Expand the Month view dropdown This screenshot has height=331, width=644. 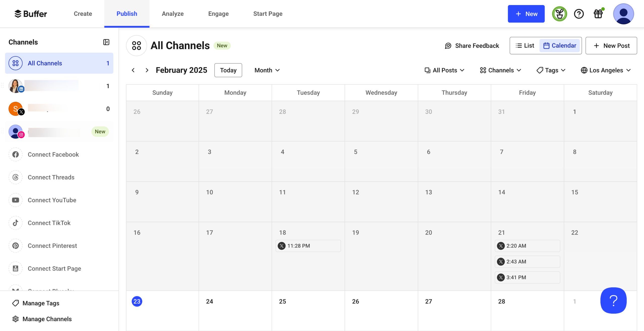(x=267, y=70)
